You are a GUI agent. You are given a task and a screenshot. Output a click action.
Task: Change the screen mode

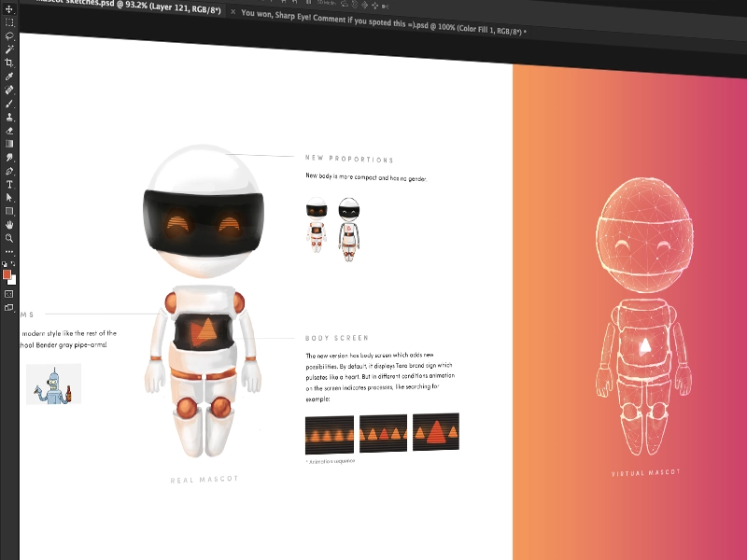click(x=9, y=308)
